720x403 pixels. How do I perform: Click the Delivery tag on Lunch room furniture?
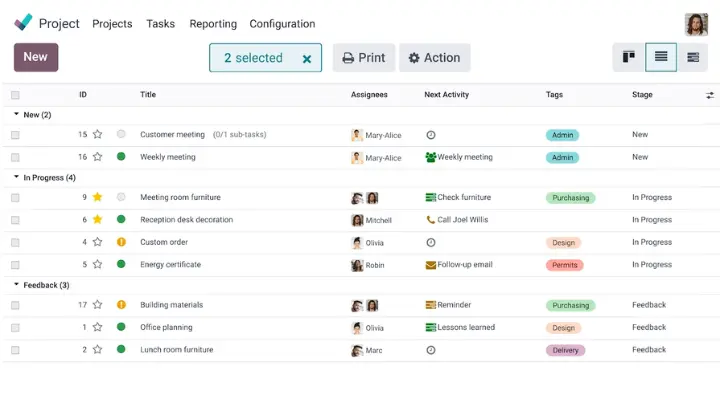click(x=565, y=350)
